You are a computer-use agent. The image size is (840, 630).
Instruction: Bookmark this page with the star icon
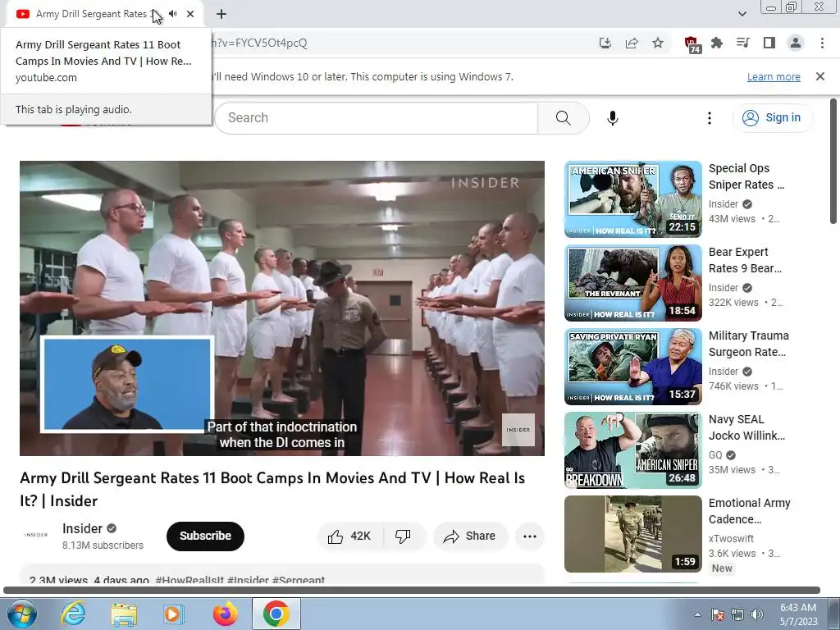pyautogui.click(x=658, y=43)
